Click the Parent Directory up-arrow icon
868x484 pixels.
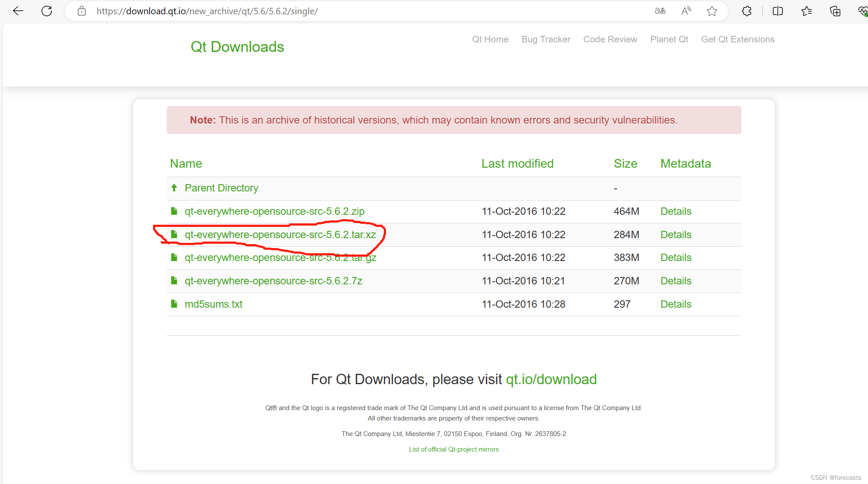pos(174,188)
